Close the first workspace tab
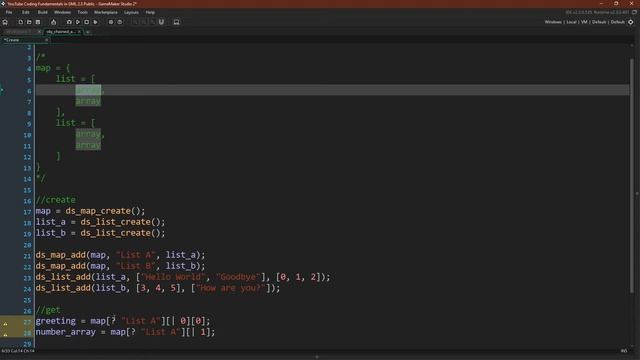 pyautogui.click(x=39, y=31)
